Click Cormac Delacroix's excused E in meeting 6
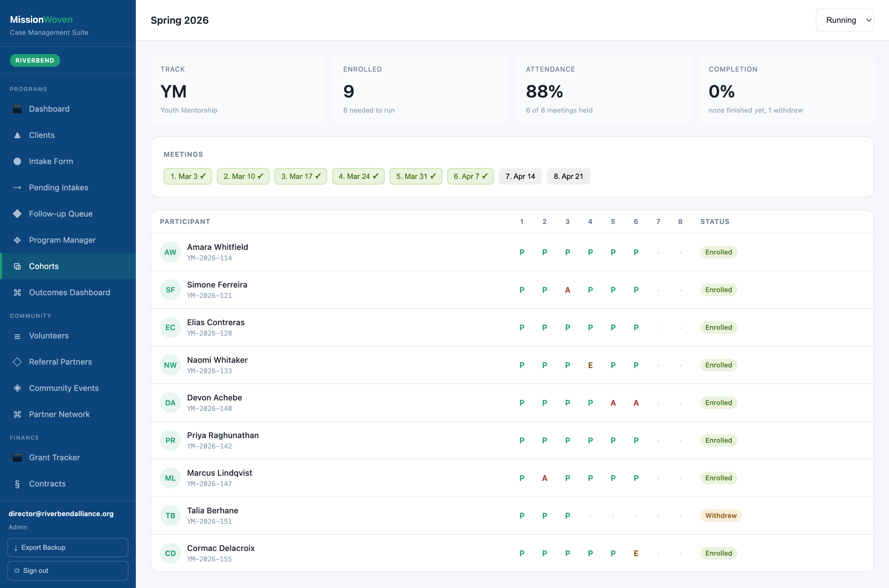Viewport: 889px width, 588px height. click(x=636, y=553)
